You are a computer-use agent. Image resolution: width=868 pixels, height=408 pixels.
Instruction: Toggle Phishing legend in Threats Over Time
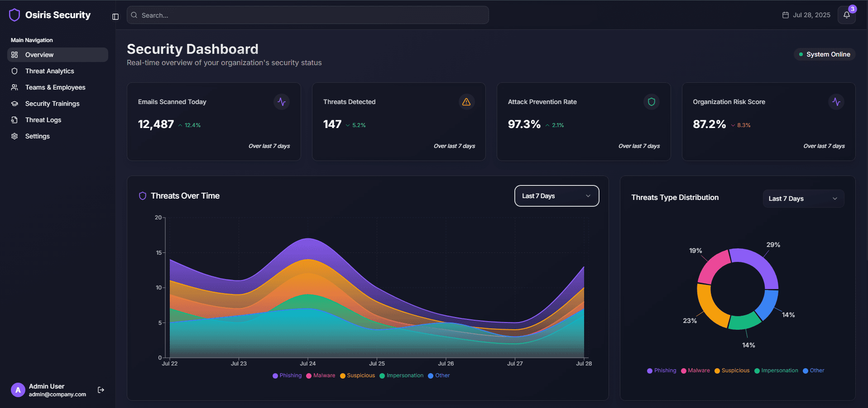[x=287, y=375]
